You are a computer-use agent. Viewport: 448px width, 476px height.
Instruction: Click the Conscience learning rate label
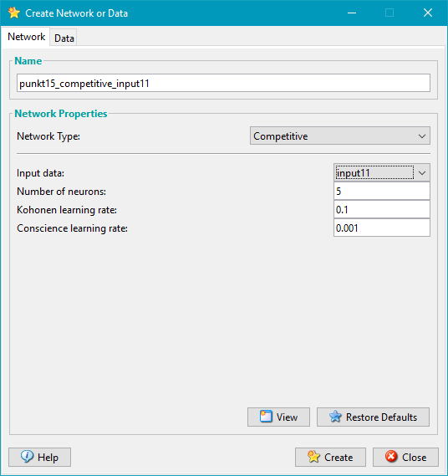coord(72,228)
